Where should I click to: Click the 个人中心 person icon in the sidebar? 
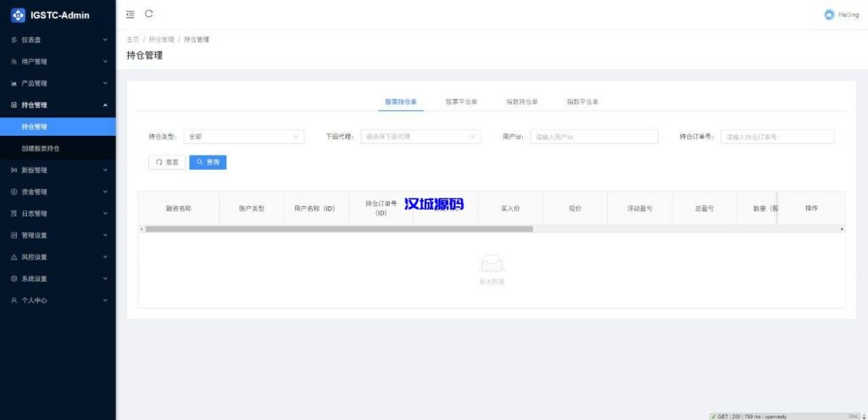(14, 300)
